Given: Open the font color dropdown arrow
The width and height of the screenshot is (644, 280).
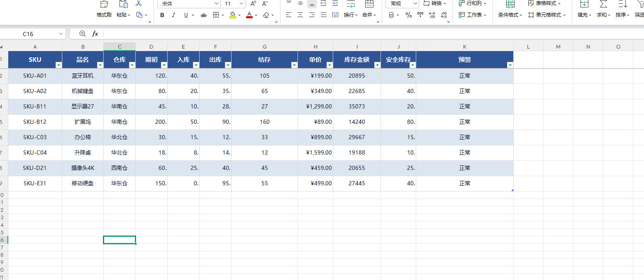Looking at the screenshot, I should (x=256, y=15).
